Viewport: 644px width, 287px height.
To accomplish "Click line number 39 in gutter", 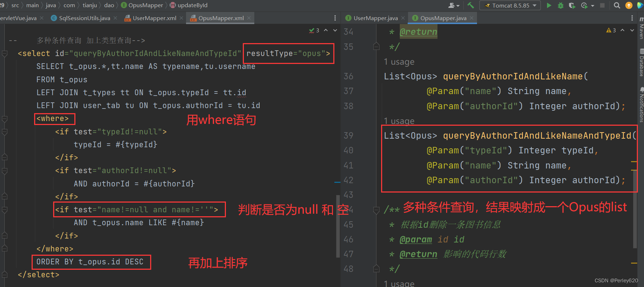I will pyautogui.click(x=348, y=135).
